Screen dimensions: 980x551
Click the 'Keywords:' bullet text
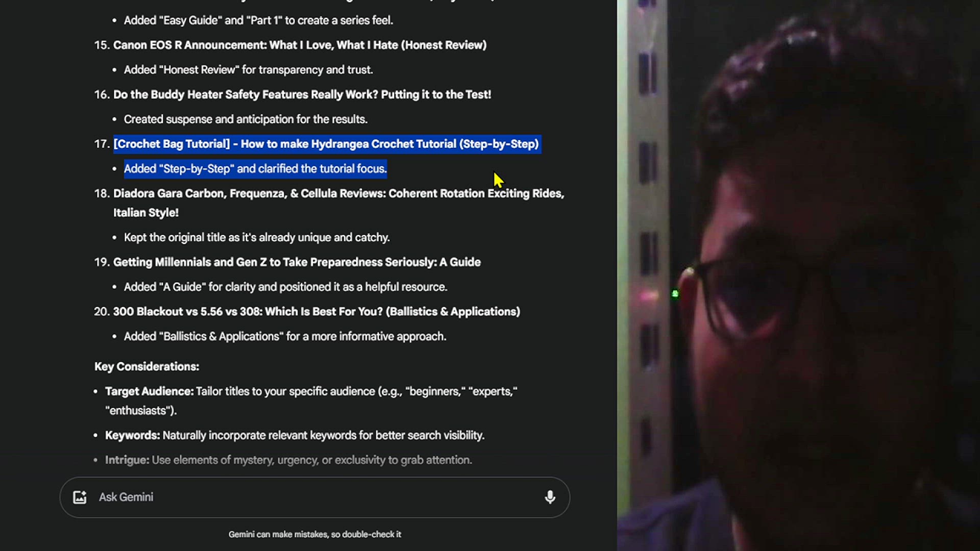[295, 436]
